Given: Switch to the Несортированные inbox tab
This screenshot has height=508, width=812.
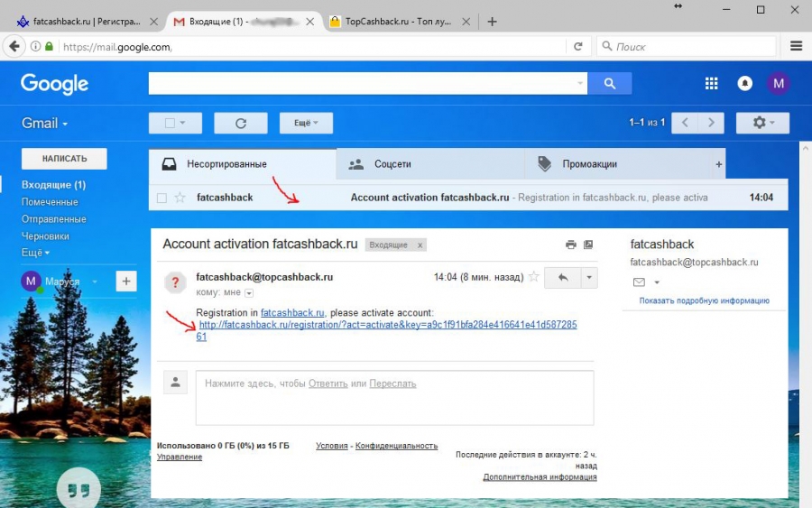Looking at the screenshot, I should (243, 164).
